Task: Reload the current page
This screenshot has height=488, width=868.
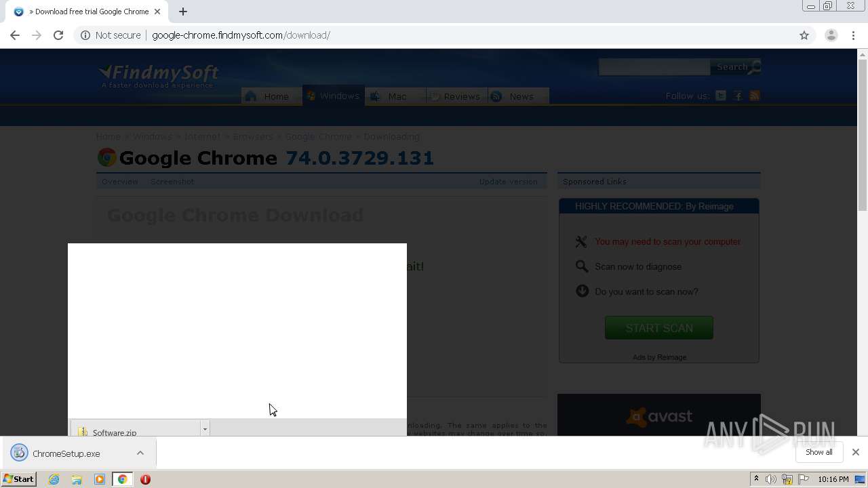Action: pos(58,35)
